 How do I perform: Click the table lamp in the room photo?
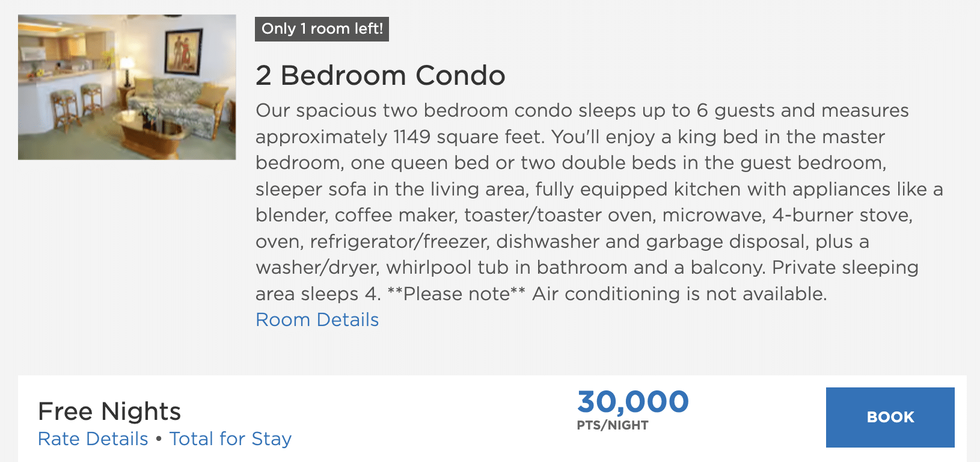127,72
